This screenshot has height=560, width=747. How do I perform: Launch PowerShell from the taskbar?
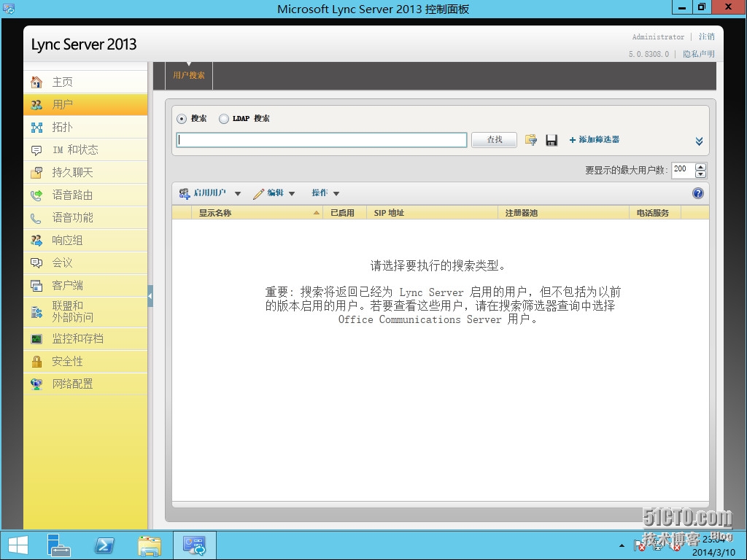click(104, 545)
